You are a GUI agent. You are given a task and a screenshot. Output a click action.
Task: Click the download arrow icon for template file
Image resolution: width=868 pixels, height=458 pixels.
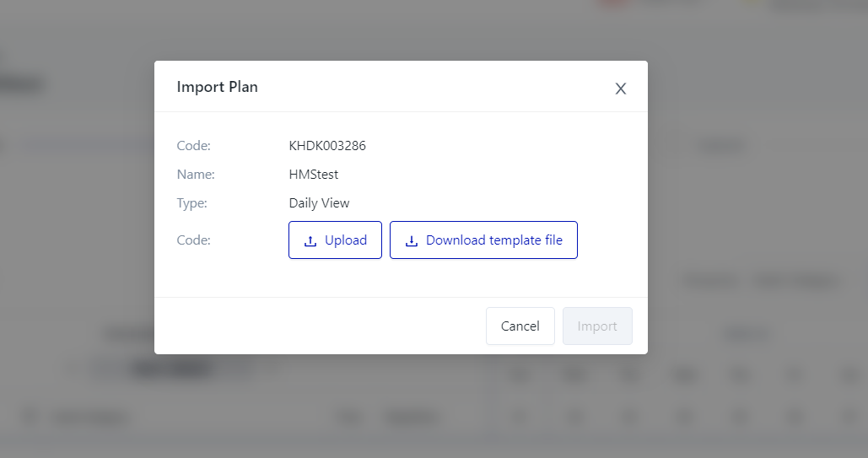pos(412,240)
